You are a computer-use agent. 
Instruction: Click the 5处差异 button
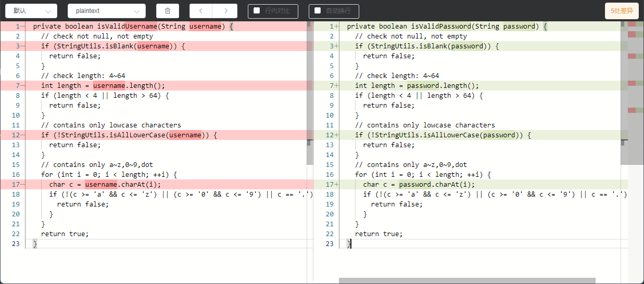pyautogui.click(x=622, y=11)
